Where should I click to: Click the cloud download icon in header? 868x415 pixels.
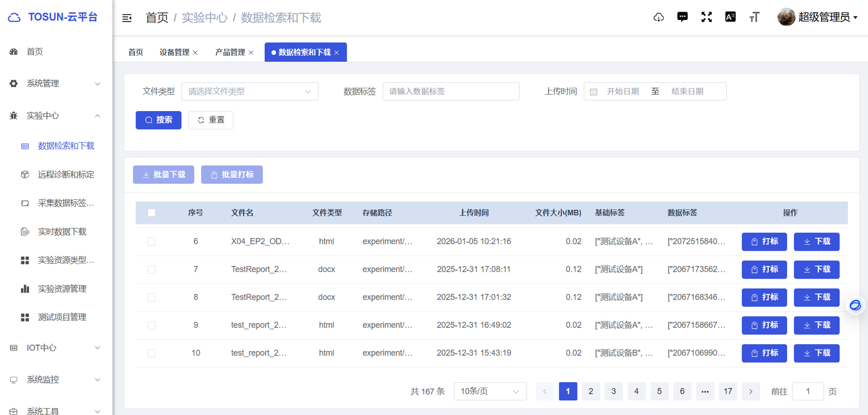[658, 17]
